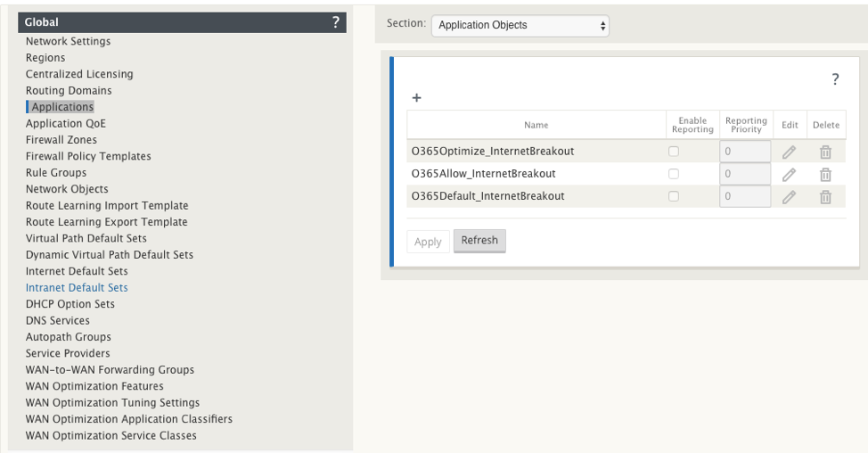Delete O365Optimize_InternetBreakout using trash icon

825,152
